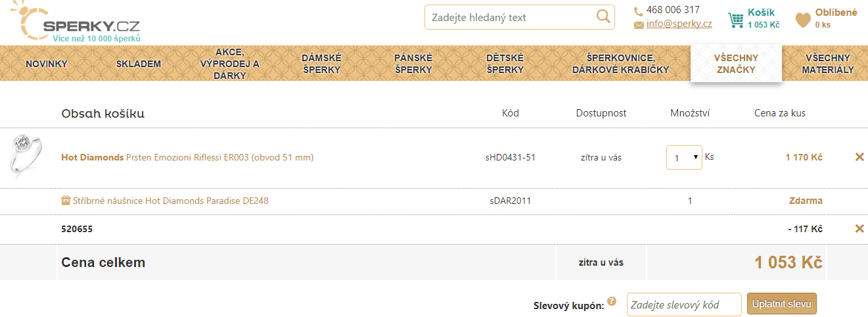
Task: Open the Dámské šperky menu
Action: (321, 64)
